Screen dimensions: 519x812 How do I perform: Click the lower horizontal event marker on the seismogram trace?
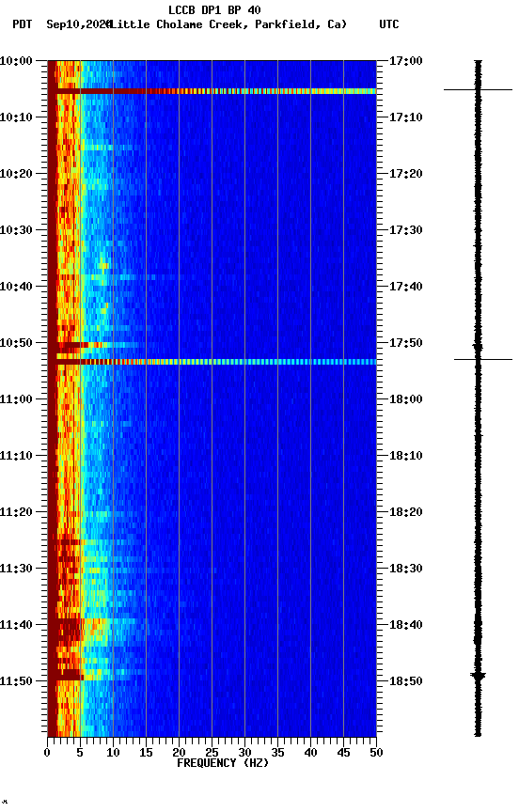483,359
